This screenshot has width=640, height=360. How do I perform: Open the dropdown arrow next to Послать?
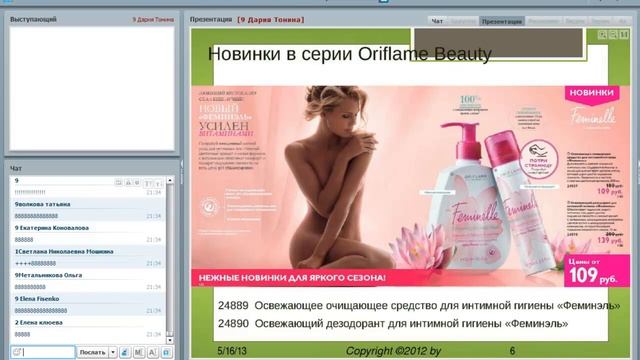coord(113,352)
